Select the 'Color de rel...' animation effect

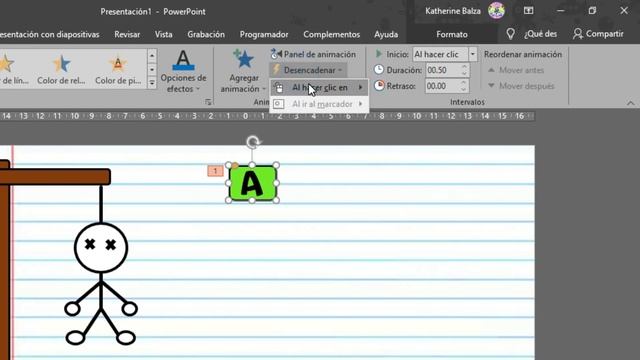click(61, 69)
